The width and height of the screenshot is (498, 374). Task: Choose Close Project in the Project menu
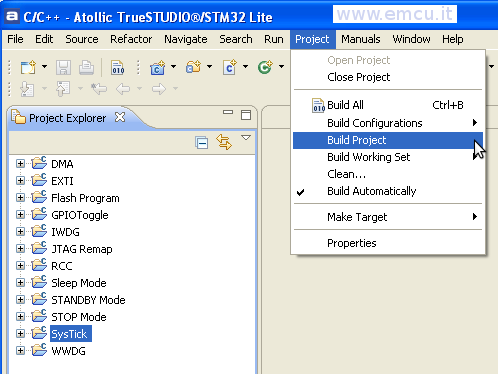pos(388,77)
